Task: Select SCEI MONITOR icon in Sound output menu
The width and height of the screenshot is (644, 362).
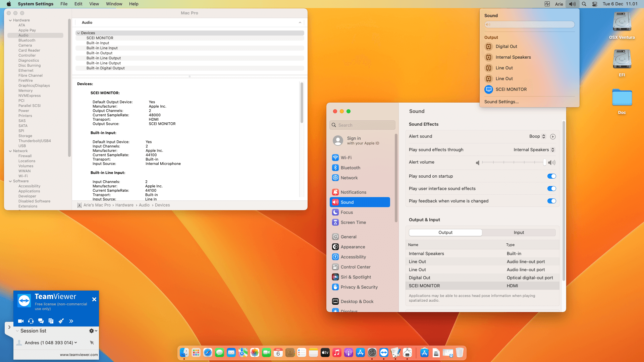Action: [489, 89]
